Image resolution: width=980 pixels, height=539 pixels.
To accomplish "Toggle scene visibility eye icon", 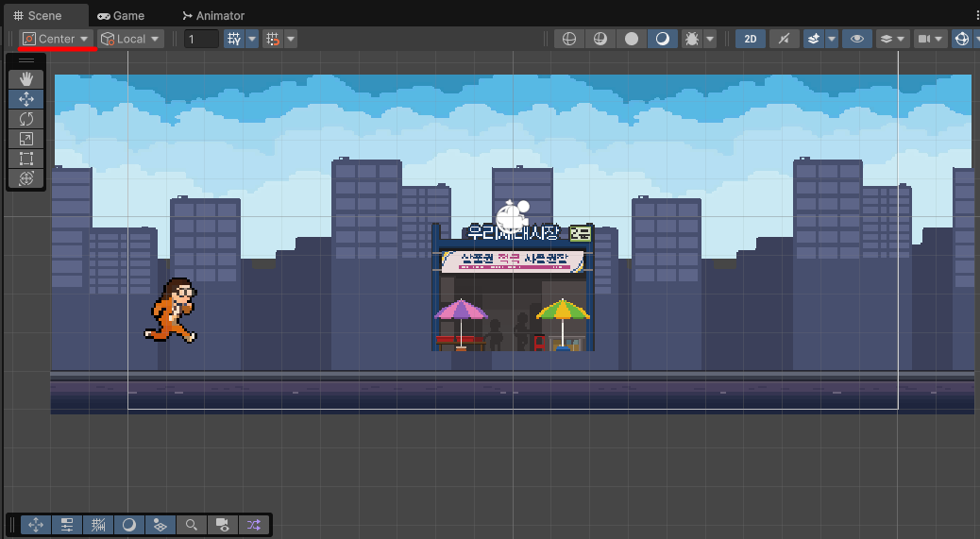I will (x=856, y=39).
